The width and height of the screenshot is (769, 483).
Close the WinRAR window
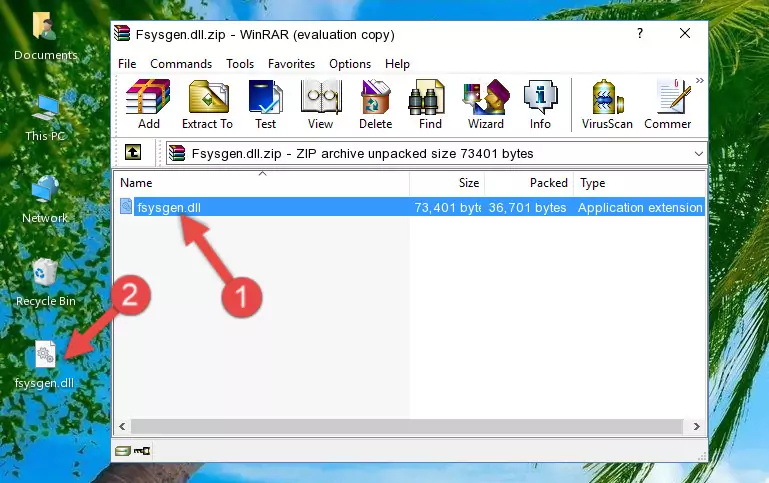(685, 33)
